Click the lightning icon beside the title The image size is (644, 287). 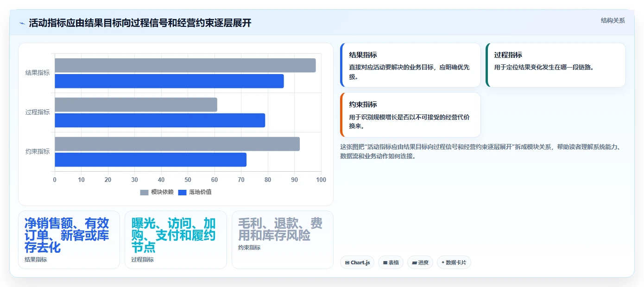pyautogui.click(x=22, y=23)
